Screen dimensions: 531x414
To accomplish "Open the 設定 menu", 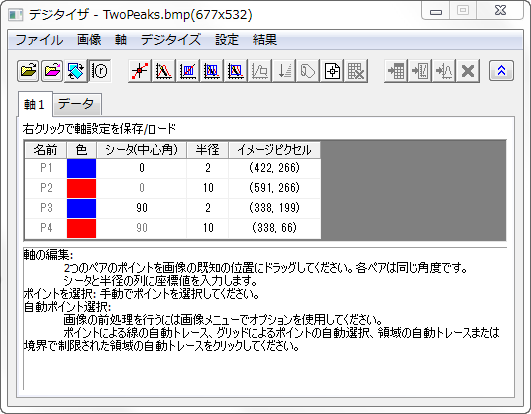I will pyautogui.click(x=227, y=40).
